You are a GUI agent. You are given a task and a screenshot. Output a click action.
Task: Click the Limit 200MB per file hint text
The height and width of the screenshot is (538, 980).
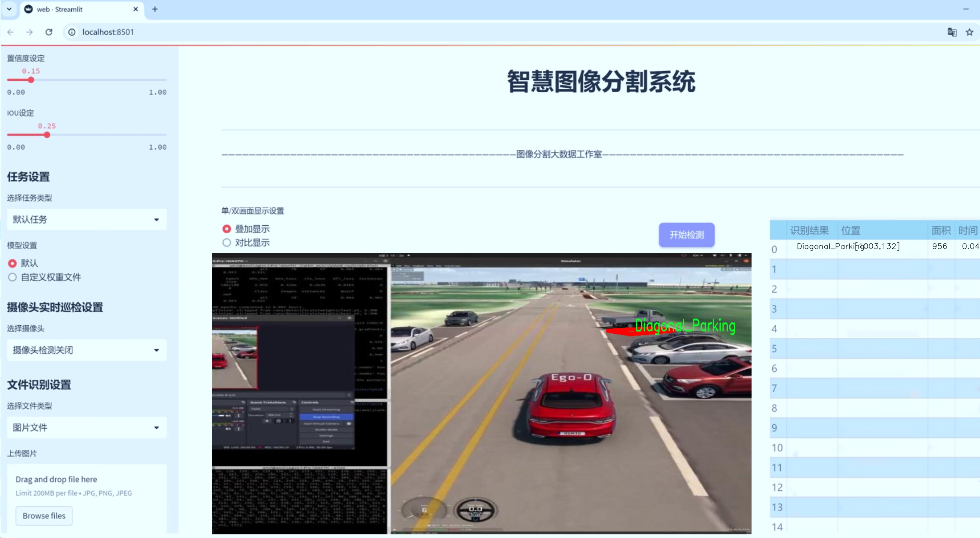tap(74, 493)
